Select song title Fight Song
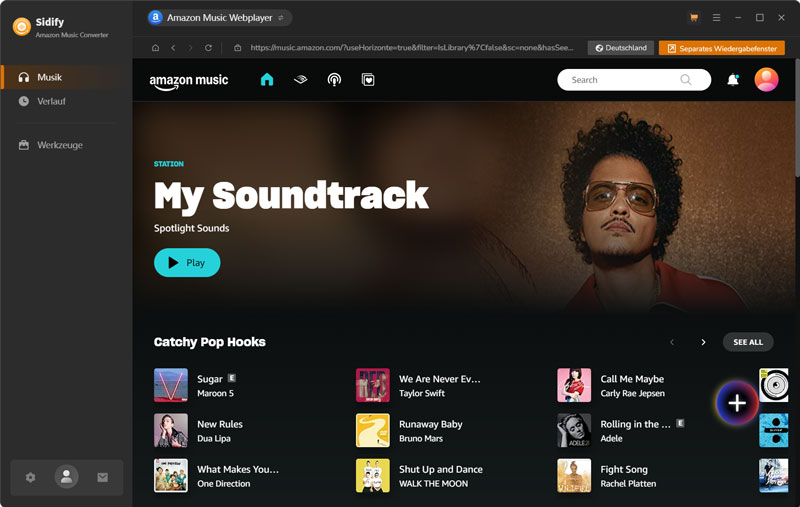 pos(624,469)
